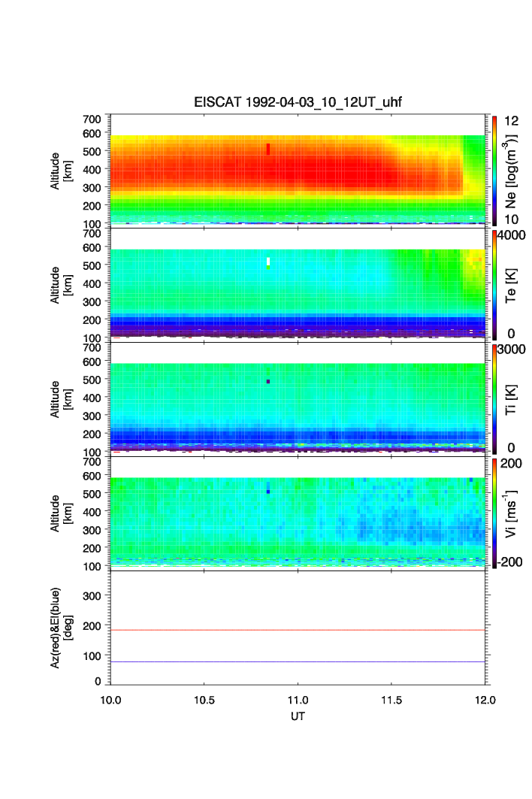The height and width of the screenshot is (799, 532).
Task: Click the Te [K] colorbar
Action: (x=494, y=285)
